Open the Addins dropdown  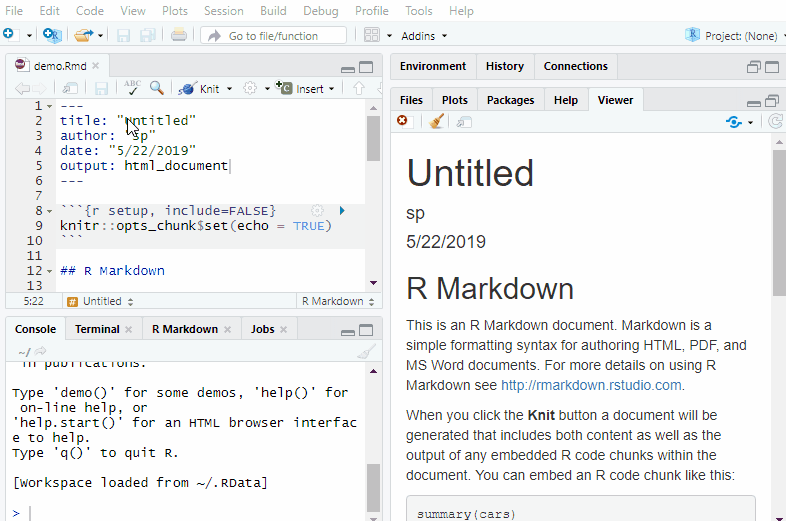tap(424, 36)
